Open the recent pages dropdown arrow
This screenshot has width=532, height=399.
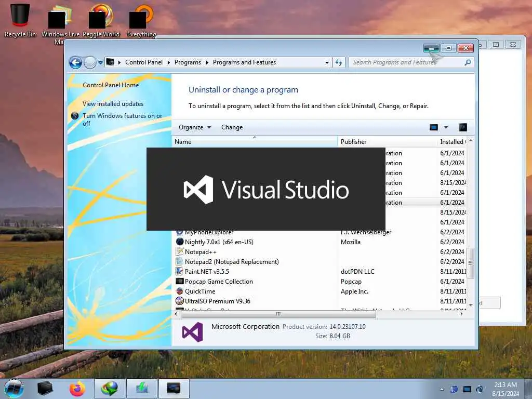[100, 63]
